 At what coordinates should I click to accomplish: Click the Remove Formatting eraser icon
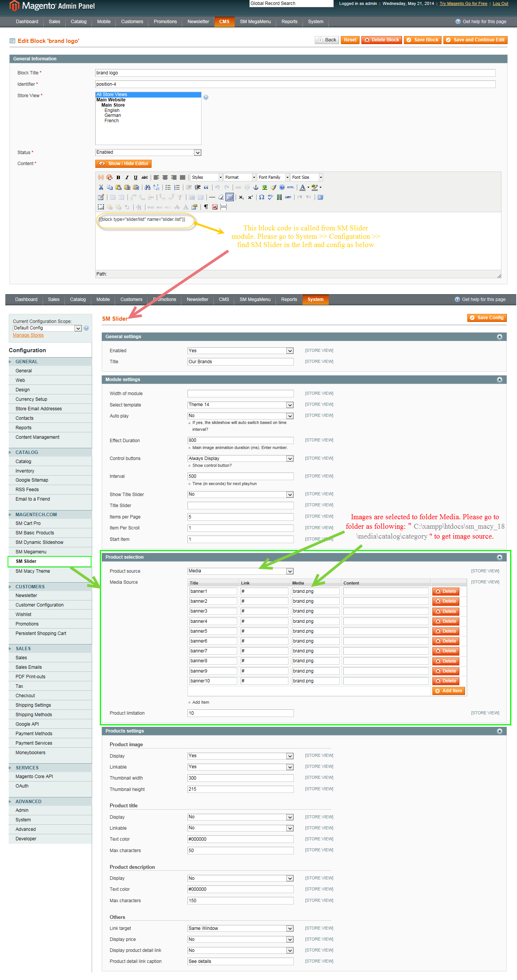click(221, 197)
